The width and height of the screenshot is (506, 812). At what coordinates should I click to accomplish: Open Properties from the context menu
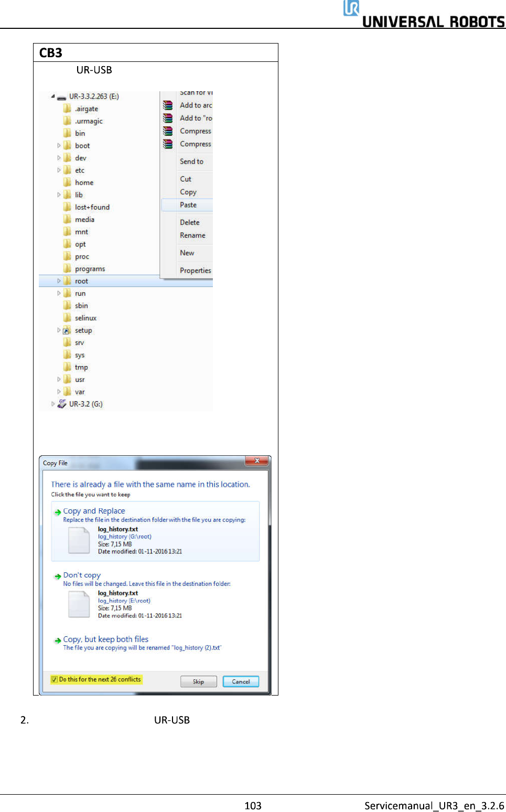[x=187, y=271]
